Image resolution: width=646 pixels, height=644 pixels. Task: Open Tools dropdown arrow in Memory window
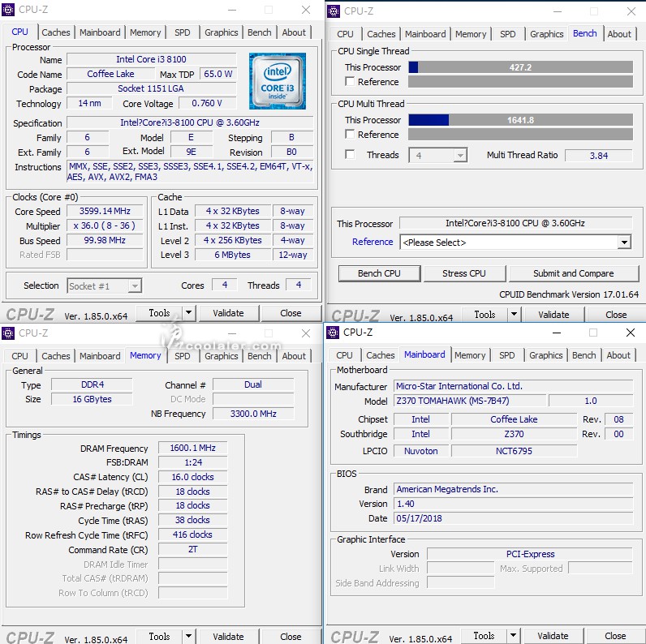[189, 636]
